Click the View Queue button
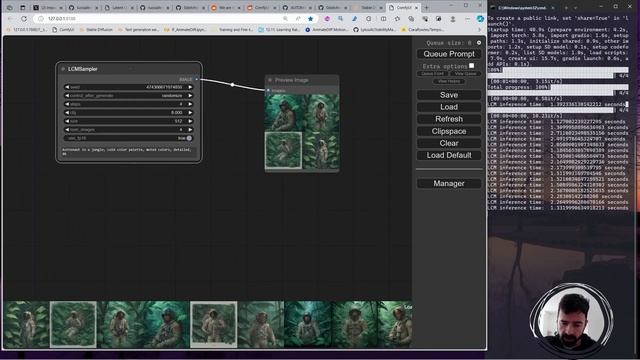Image resolution: width=640 pixels, height=360 pixels. 465,73
